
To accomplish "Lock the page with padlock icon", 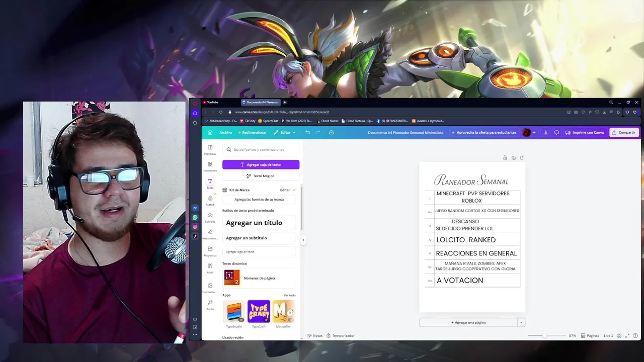I will click(x=505, y=158).
